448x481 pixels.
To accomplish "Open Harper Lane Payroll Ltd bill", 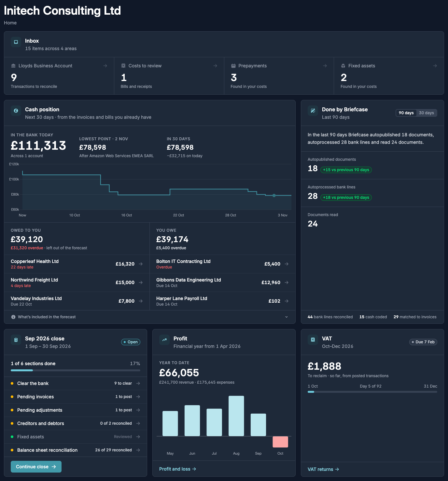I will click(x=223, y=301).
